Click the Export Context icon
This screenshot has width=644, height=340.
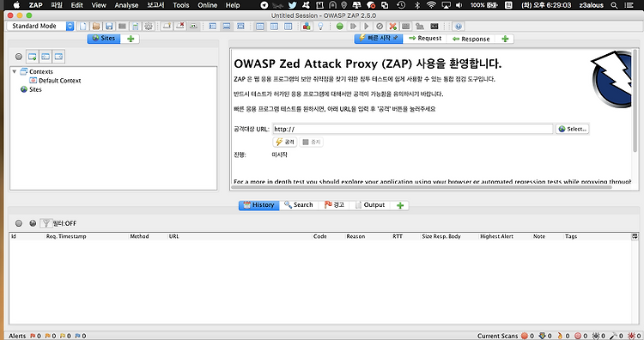pyautogui.click(x=58, y=57)
